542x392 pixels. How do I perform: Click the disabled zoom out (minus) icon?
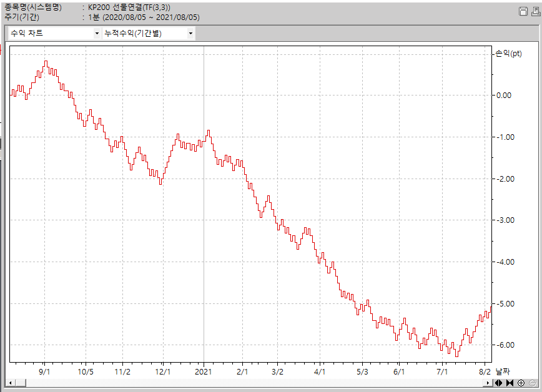coord(531,383)
